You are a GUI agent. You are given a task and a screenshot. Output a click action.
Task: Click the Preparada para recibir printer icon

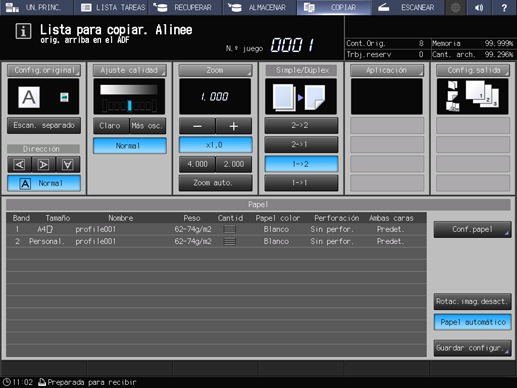pyautogui.click(x=42, y=382)
